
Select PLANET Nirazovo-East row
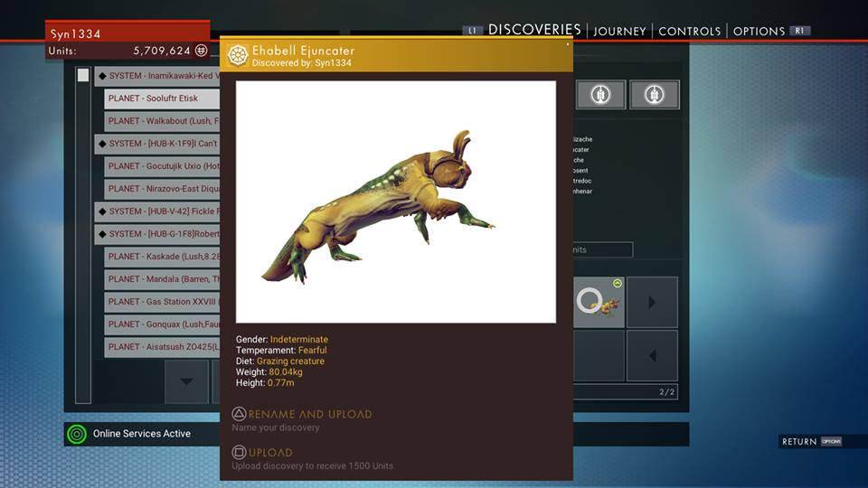point(162,189)
